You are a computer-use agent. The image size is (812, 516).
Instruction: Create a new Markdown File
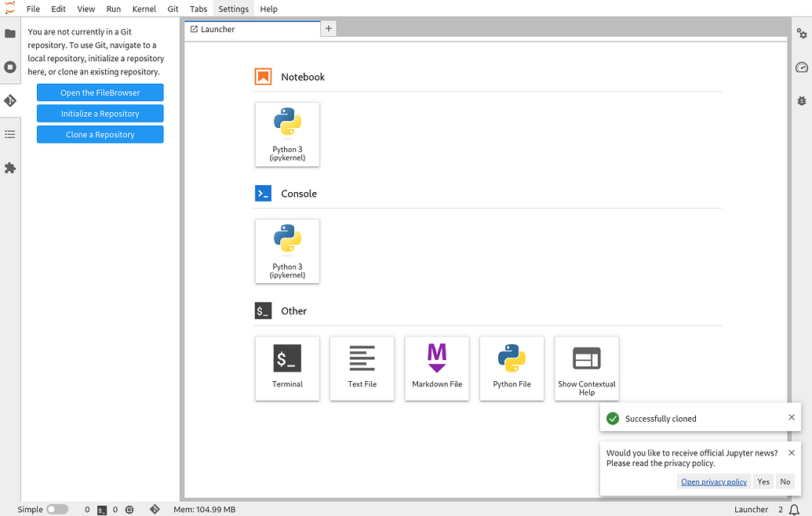click(x=436, y=368)
